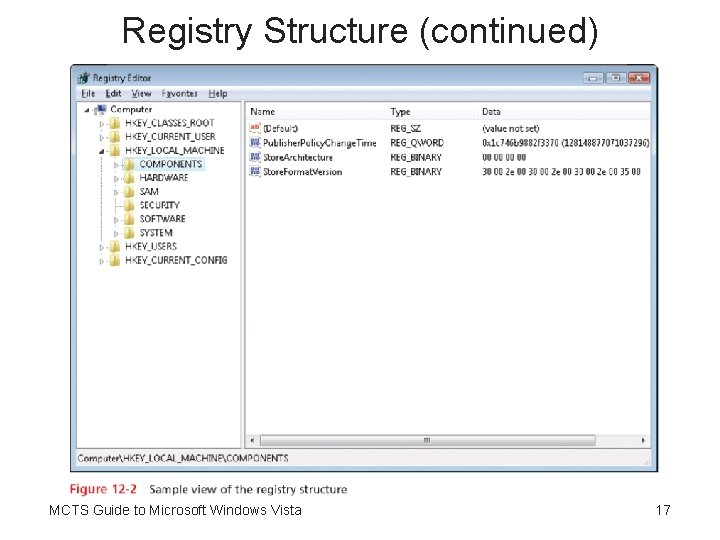Click the REG_QWORD type cell
This screenshot has width=720, height=540.
(x=416, y=143)
